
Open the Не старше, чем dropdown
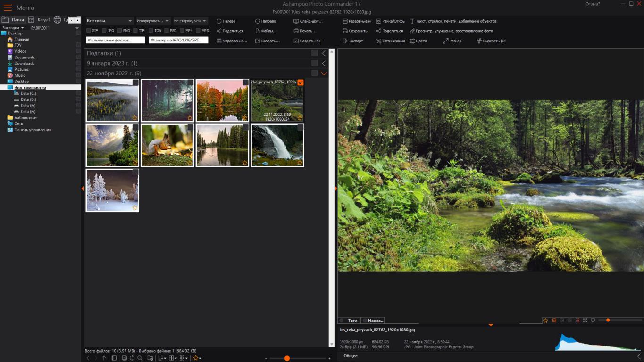pyautogui.click(x=190, y=21)
